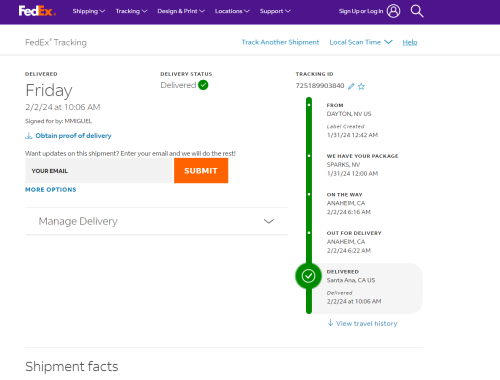Open More Options link

click(x=51, y=189)
